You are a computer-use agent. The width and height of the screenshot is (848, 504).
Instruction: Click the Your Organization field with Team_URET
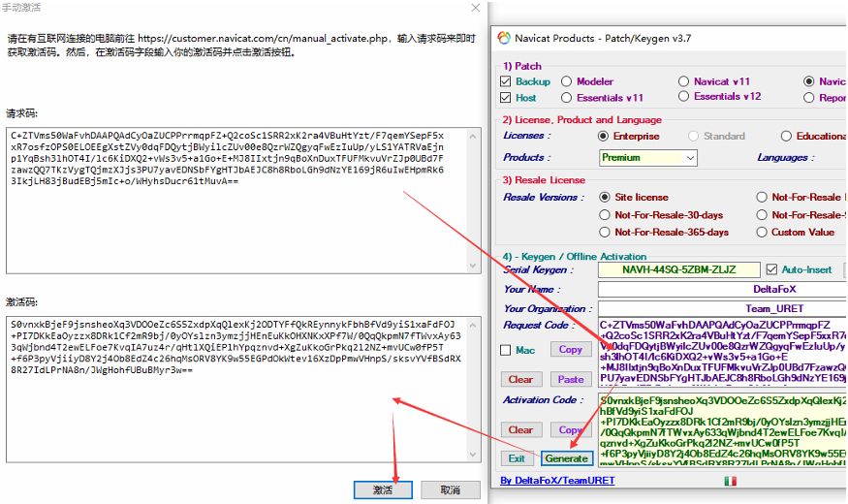[723, 309]
